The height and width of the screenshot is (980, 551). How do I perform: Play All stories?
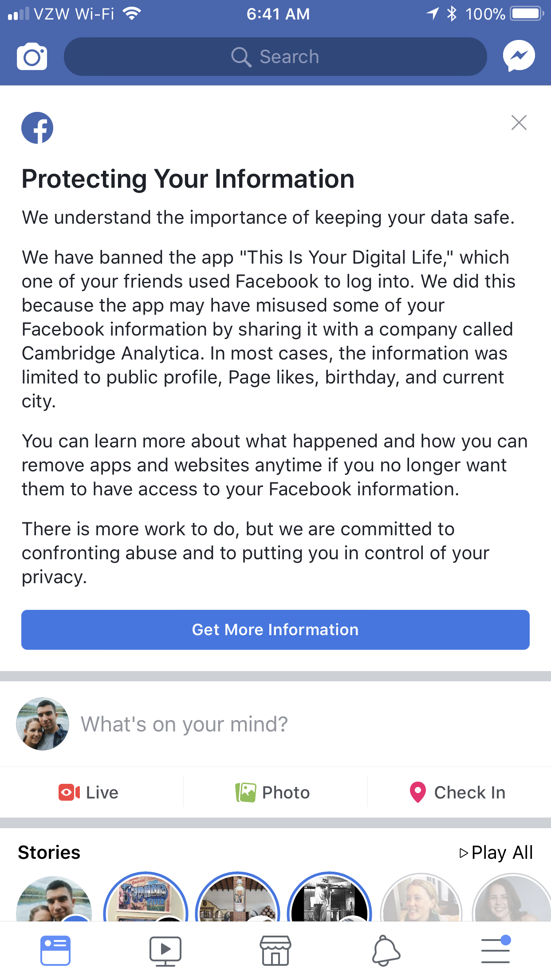[496, 853]
